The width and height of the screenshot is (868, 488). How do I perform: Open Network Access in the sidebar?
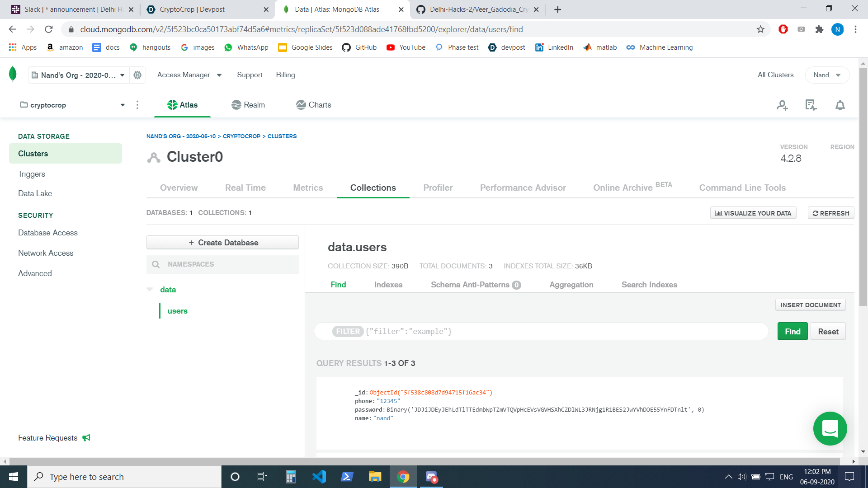[x=46, y=253]
